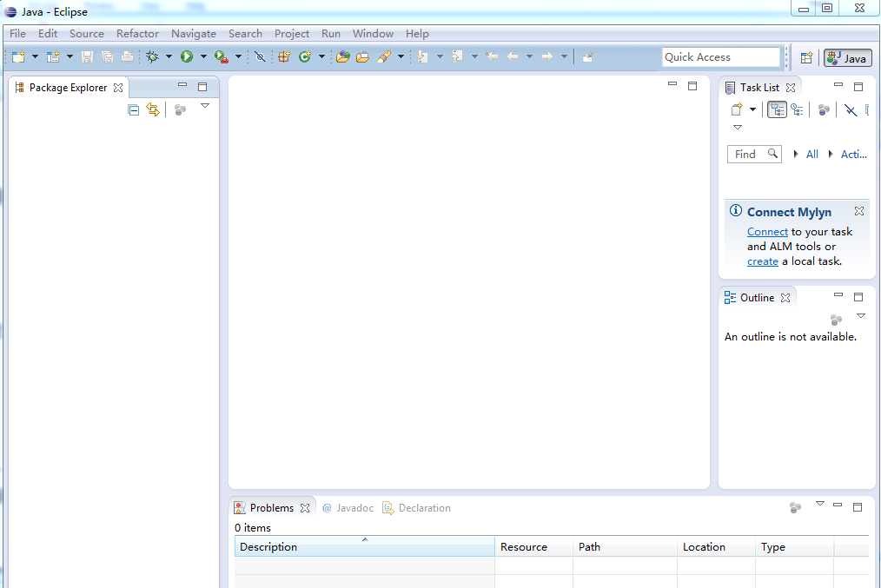Click the Previous Annotation icon
The height and width of the screenshot is (588, 881).
point(457,56)
